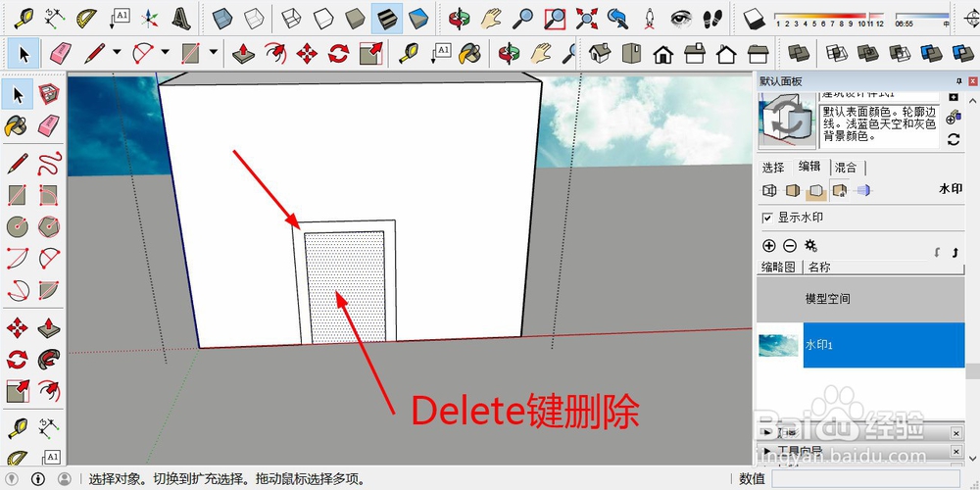Click the Intersect solid tool
Image resolution: width=980 pixels, height=490 pixels.
coord(836,54)
